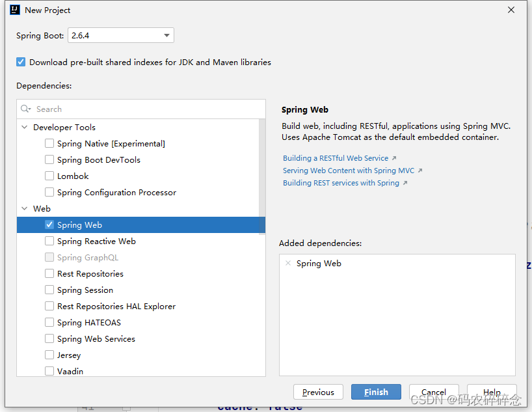Select Spring Web in Added dependencies list
532x412 pixels.
[319, 263]
